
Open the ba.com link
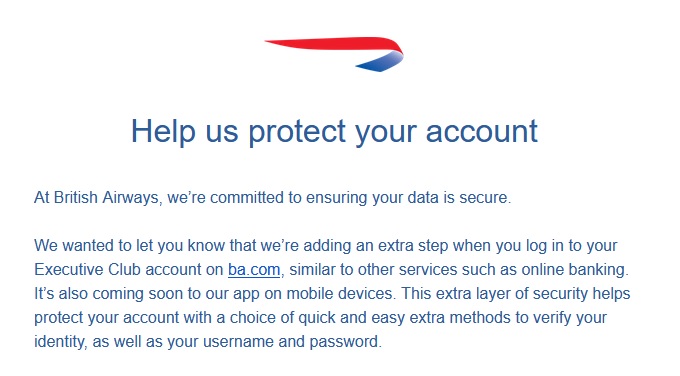[x=254, y=269]
